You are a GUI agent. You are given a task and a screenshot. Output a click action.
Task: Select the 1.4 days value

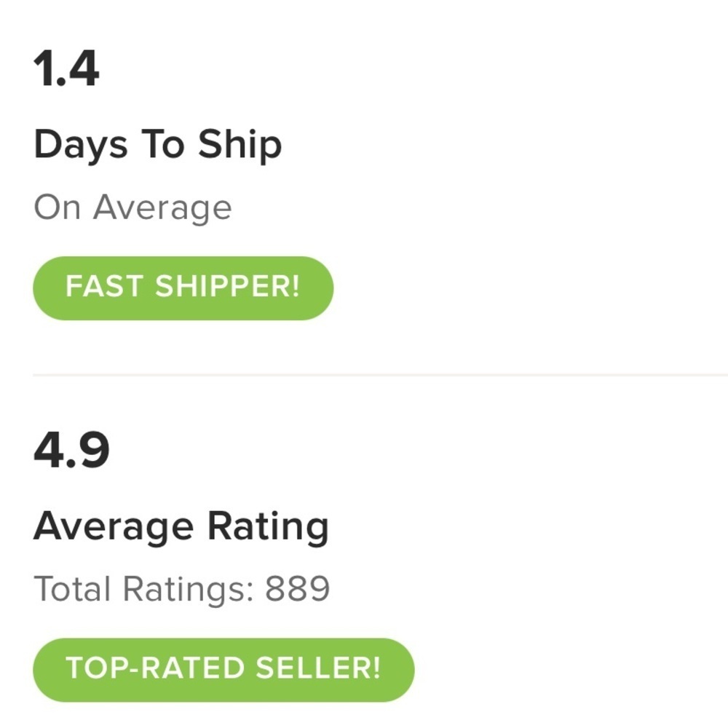coord(66,68)
